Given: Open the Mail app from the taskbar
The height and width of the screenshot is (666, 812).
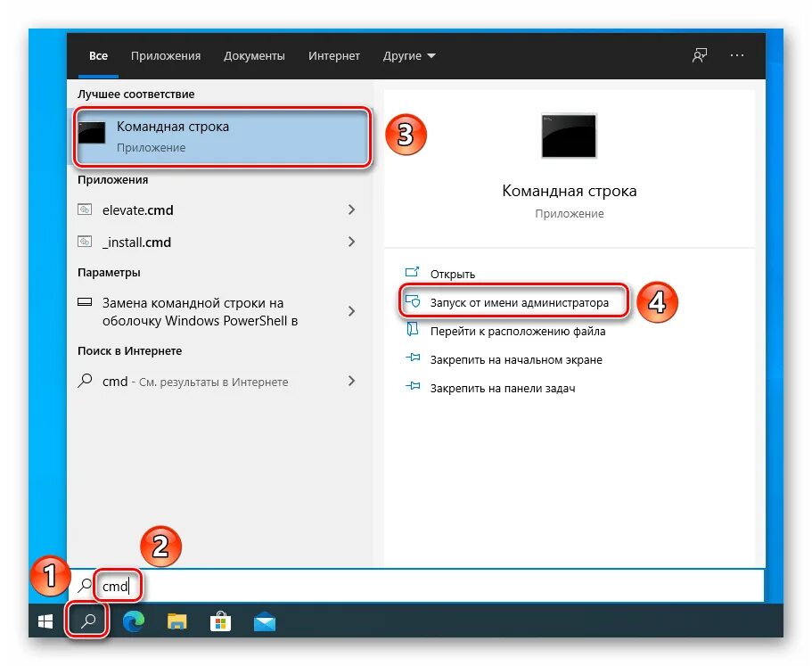Looking at the screenshot, I should click(x=265, y=621).
